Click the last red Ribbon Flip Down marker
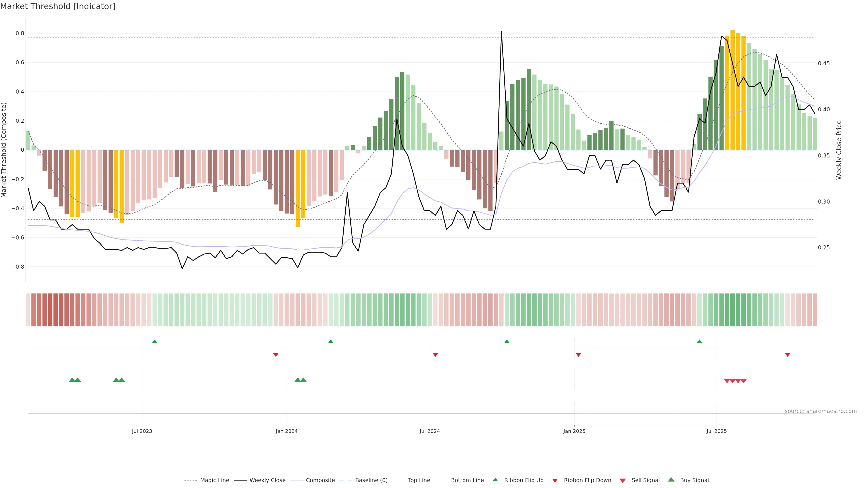Screen dimensions: 868x488 788,355
